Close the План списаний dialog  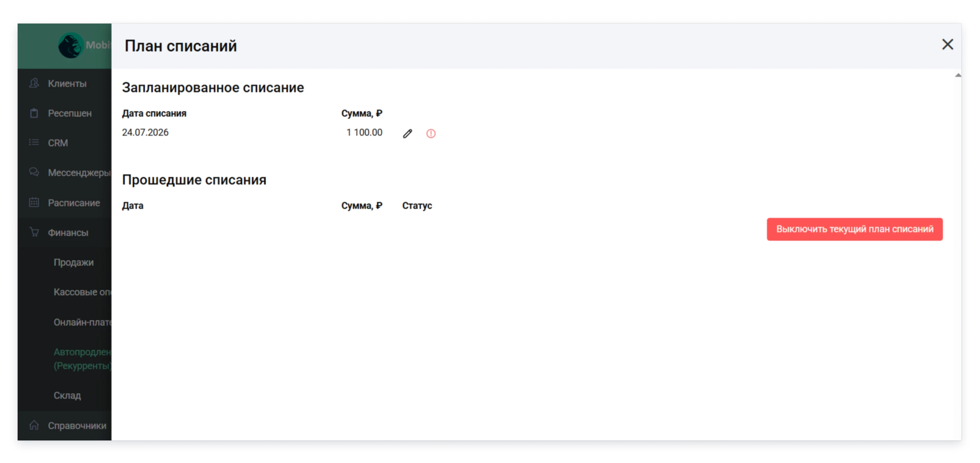[x=947, y=44]
